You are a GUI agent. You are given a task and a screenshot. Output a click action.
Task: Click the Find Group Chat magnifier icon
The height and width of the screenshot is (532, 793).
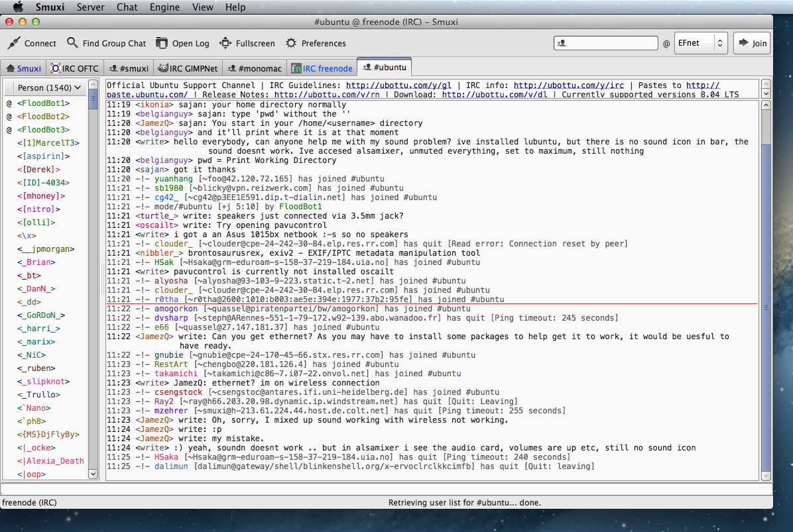click(x=72, y=43)
